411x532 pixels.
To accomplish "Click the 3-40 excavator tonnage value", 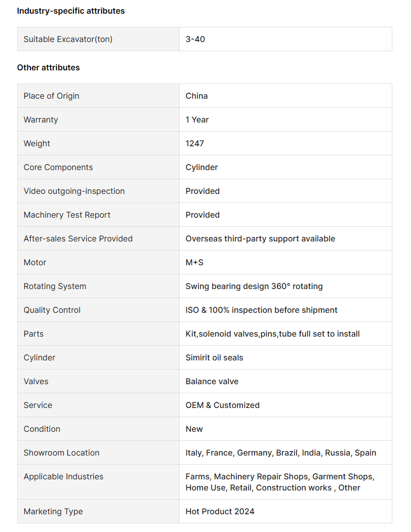I will [x=195, y=39].
